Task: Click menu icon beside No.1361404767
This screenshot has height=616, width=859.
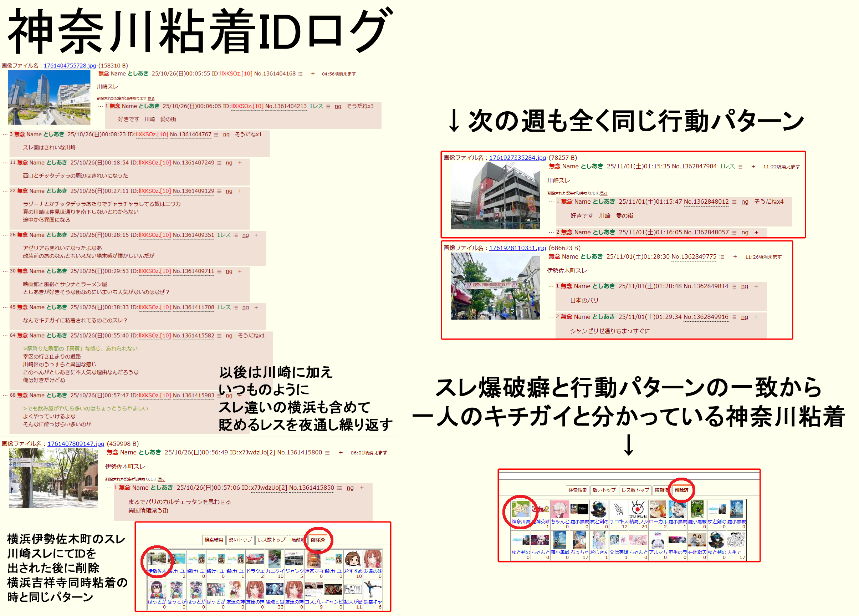Action: (x=216, y=134)
